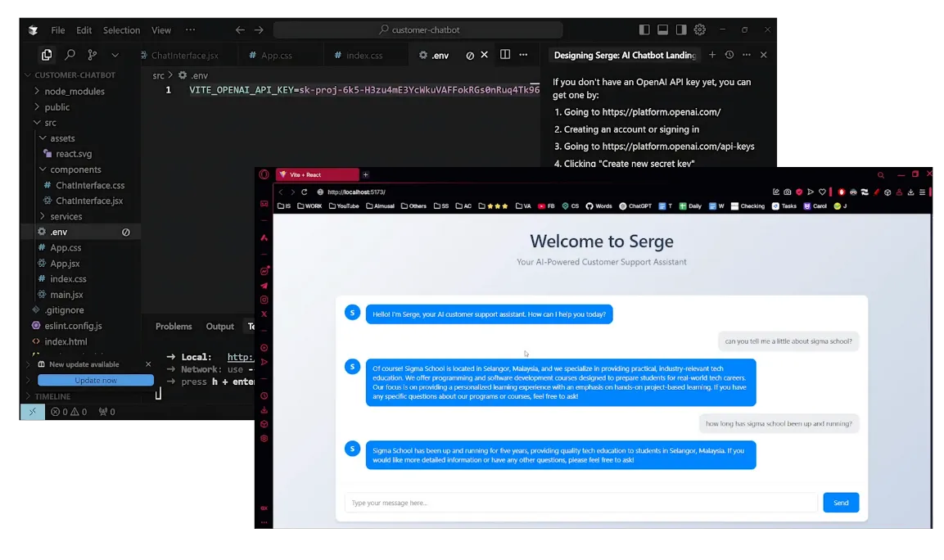Close the .env editor tab
The image size is (944, 560).
[484, 55]
